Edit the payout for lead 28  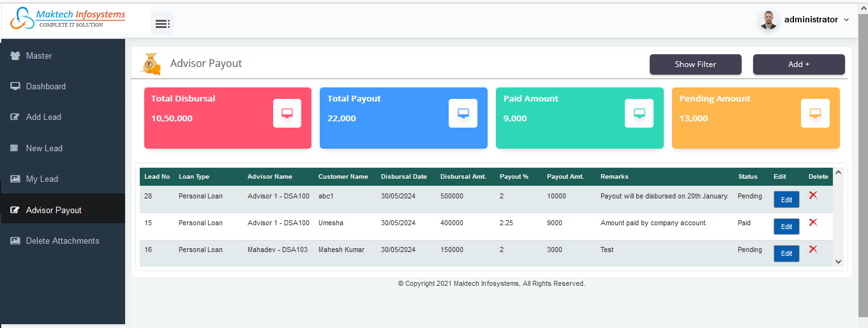pos(786,200)
